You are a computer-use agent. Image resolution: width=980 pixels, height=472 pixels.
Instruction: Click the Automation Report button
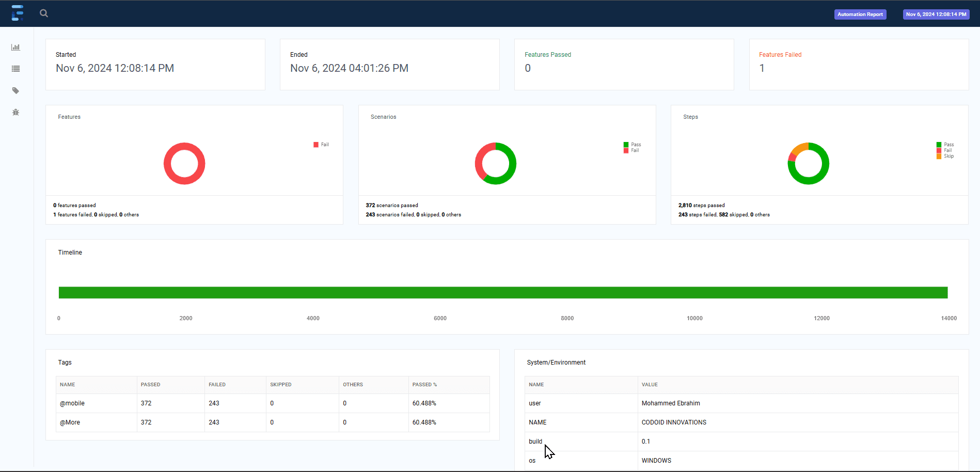860,14
